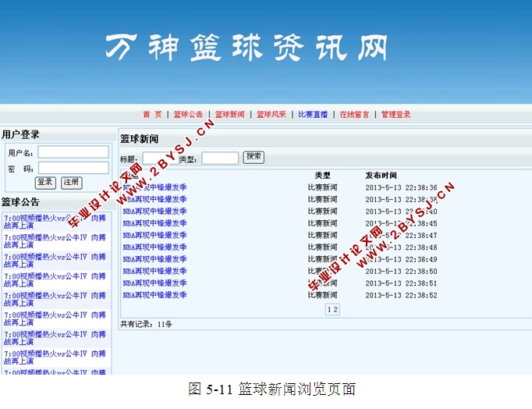Image resolution: width=532 pixels, height=409 pixels.
Task: Open the news item published at 22:38:45
Action: pyautogui.click(x=154, y=223)
